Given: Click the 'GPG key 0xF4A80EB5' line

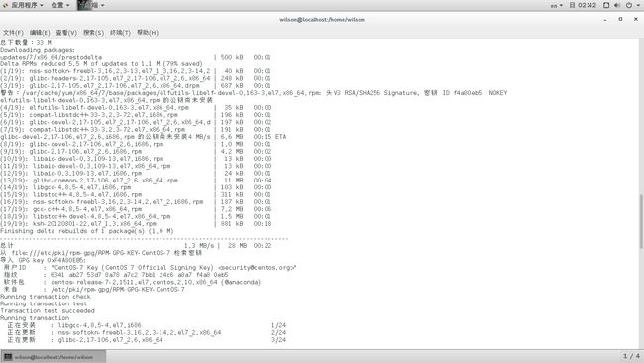Looking at the screenshot, I should point(44,260).
